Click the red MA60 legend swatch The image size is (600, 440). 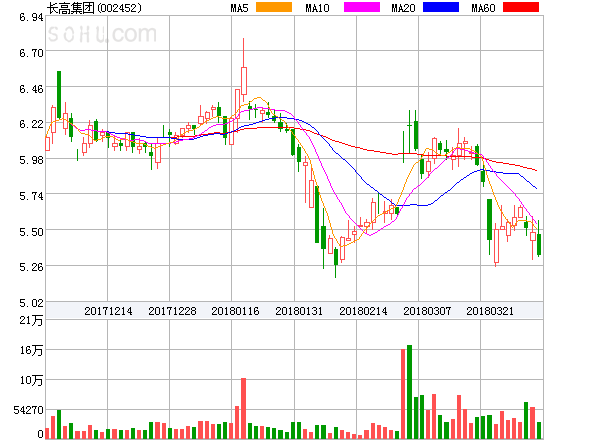520,8
